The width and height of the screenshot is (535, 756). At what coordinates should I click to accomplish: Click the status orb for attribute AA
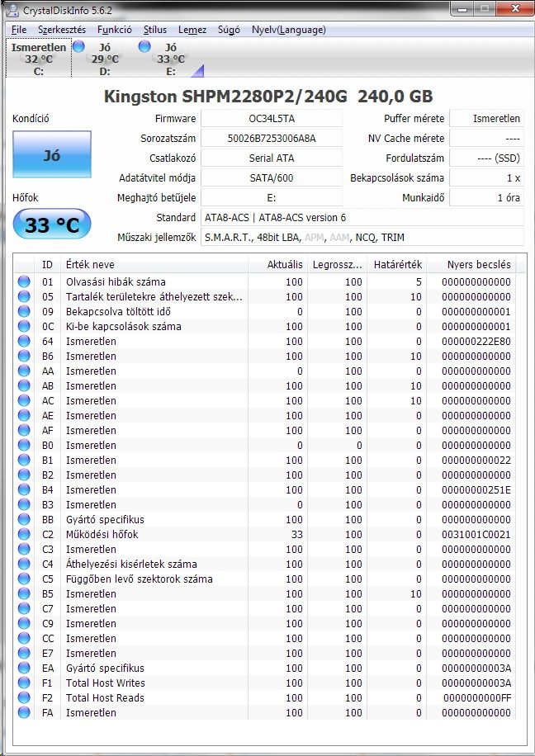(24, 371)
